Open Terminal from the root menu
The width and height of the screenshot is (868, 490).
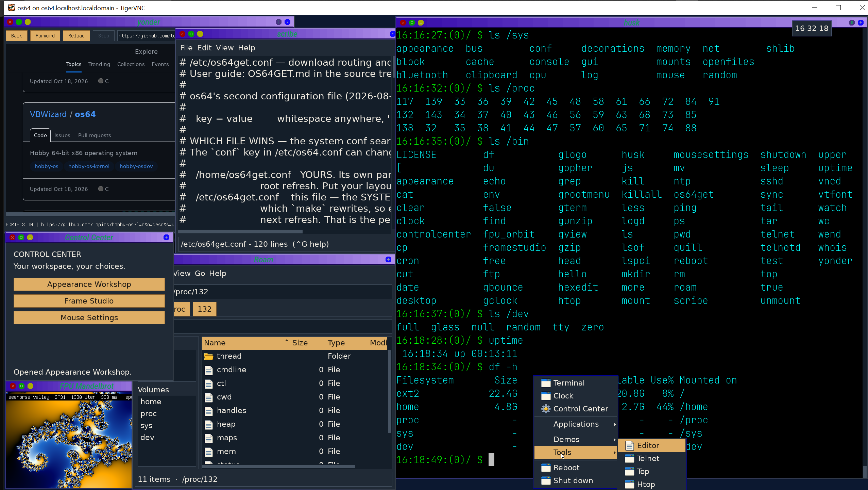pos(575,383)
